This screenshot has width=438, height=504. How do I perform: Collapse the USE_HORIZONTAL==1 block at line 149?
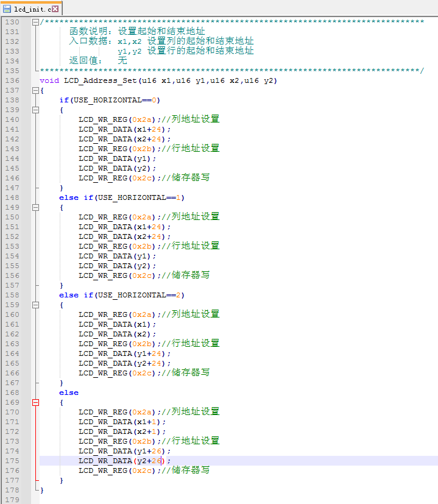[36, 208]
